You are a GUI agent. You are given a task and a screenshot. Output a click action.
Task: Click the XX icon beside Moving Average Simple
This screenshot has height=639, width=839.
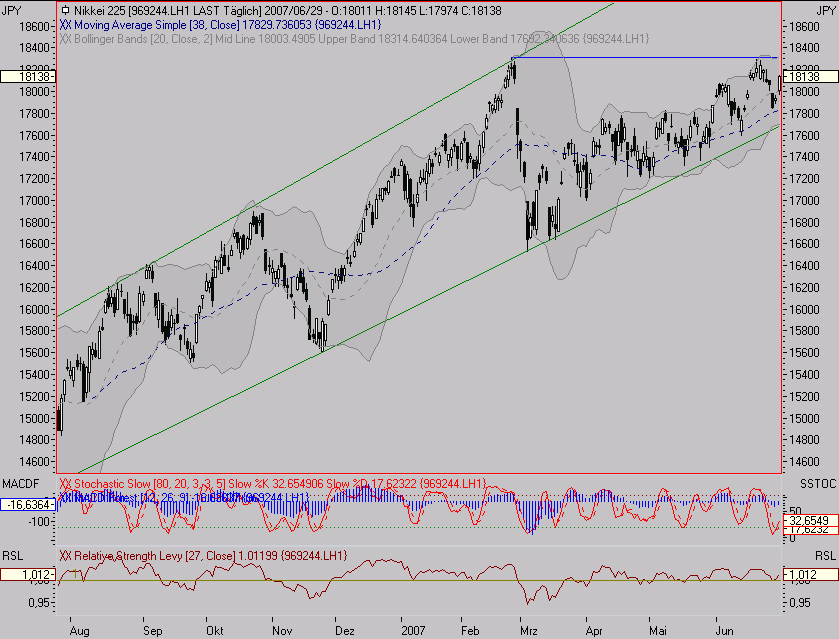(66, 24)
